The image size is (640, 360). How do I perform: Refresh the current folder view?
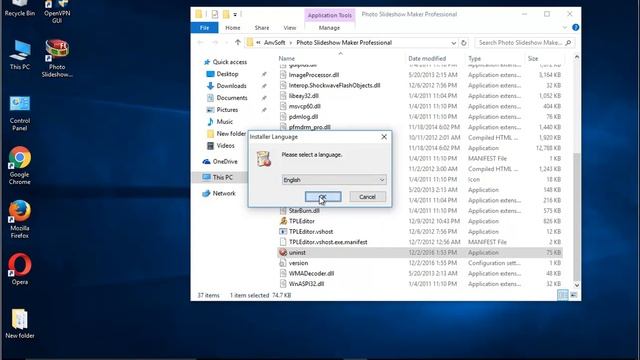[464, 42]
